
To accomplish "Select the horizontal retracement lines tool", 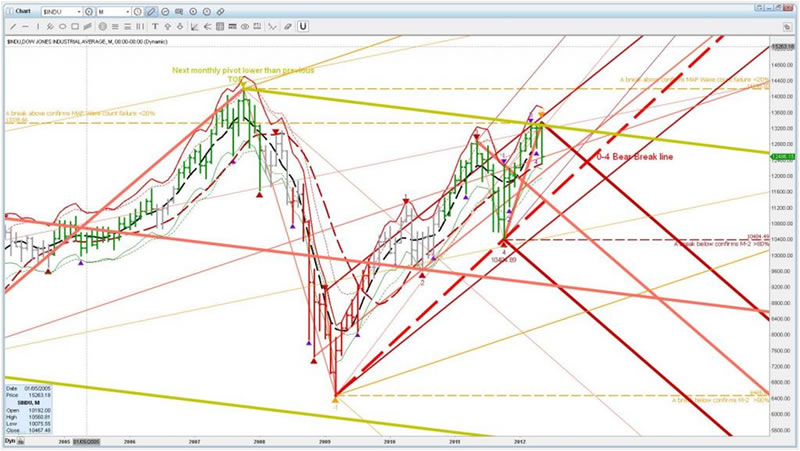I will 115,27.
